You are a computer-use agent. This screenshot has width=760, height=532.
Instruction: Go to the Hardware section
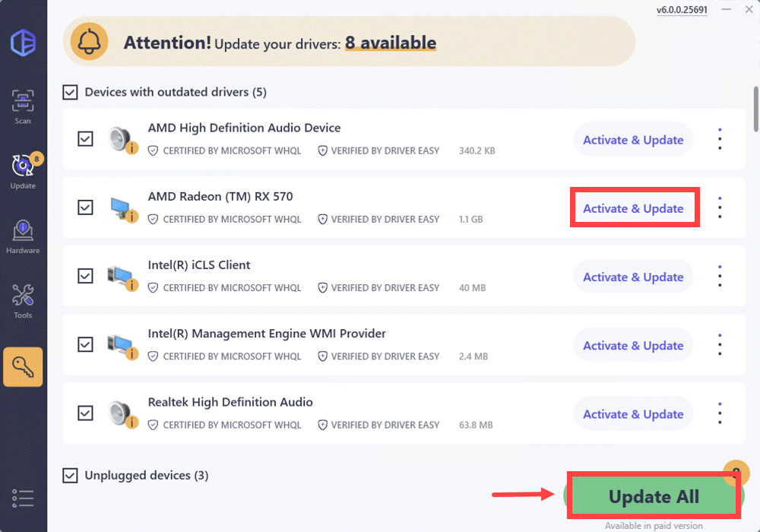tap(23, 237)
